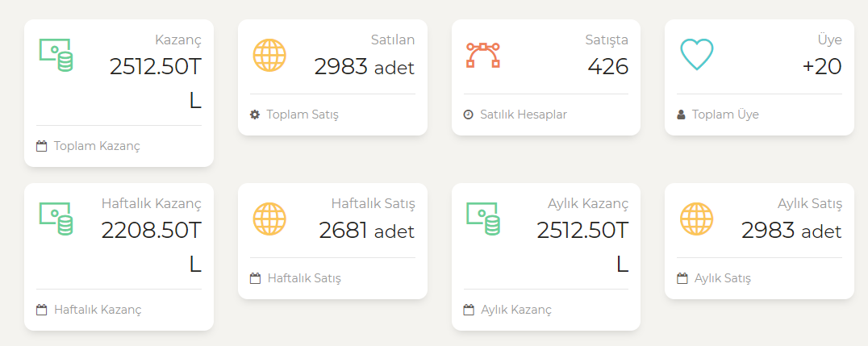
Task: Click the user icon beside Toplam Üye
Action: (x=681, y=115)
